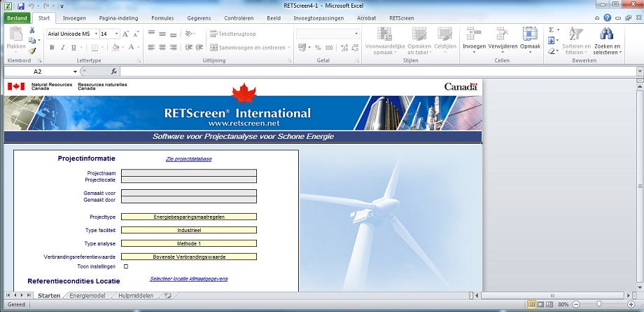Screen dimensions: 644x312
Task: Click the increase decimal places icon
Action: pyautogui.click(x=344, y=48)
